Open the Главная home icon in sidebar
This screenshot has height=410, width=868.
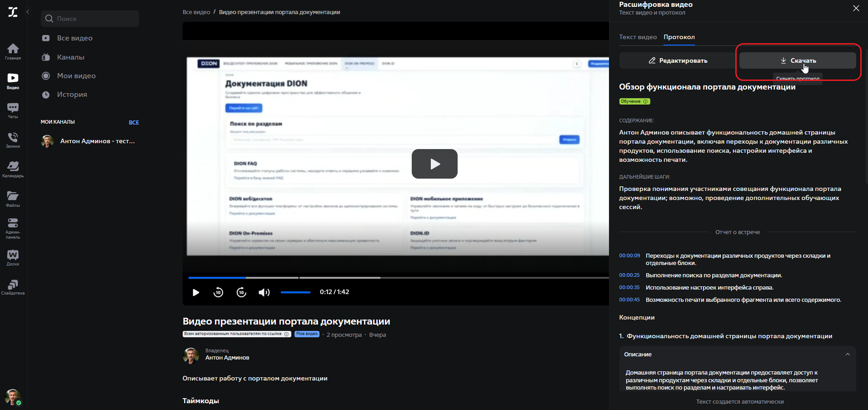[13, 50]
